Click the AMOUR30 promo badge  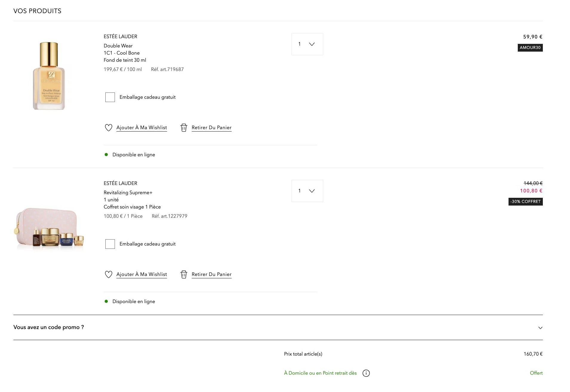[x=530, y=48]
